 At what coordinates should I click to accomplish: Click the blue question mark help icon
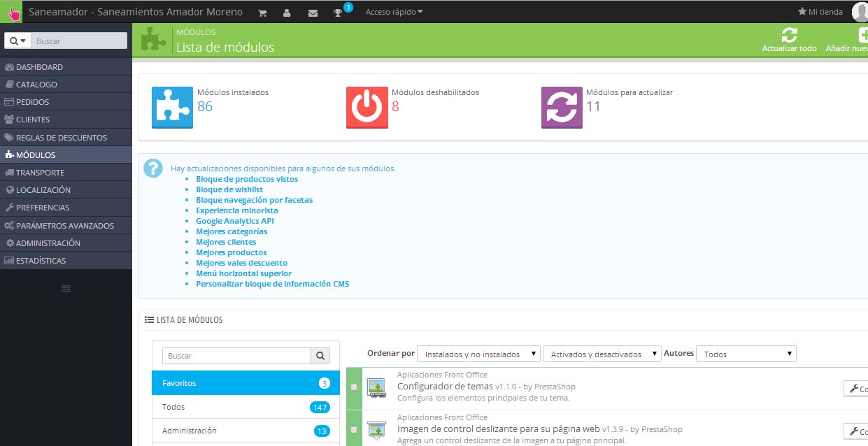[153, 168]
